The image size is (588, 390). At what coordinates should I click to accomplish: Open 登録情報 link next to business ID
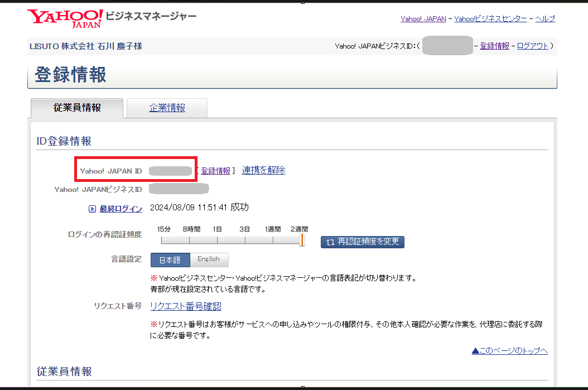(495, 46)
